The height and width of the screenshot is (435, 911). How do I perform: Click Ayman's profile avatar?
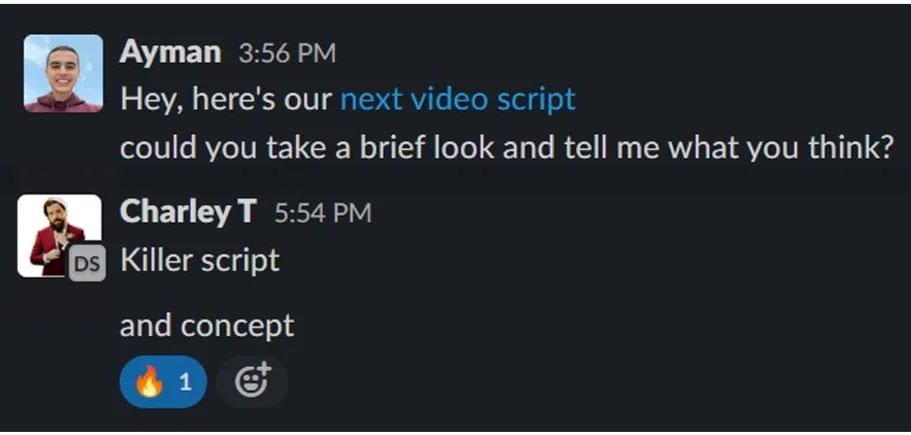click(x=63, y=73)
